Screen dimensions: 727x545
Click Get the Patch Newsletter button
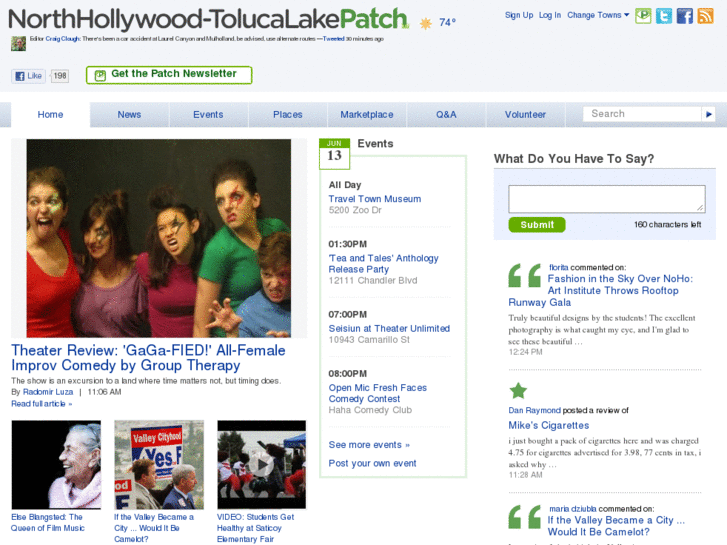[169, 75]
